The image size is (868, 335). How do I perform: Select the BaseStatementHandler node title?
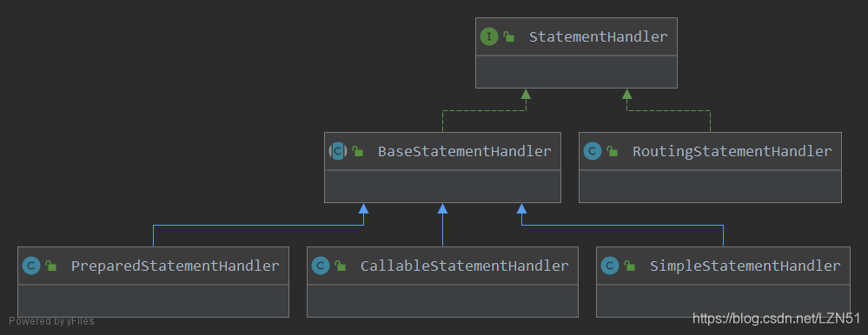[x=465, y=151]
